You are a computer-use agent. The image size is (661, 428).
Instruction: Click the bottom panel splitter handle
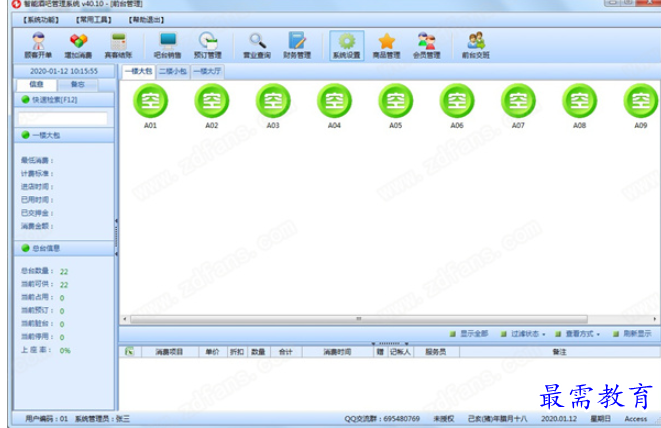coord(390,343)
